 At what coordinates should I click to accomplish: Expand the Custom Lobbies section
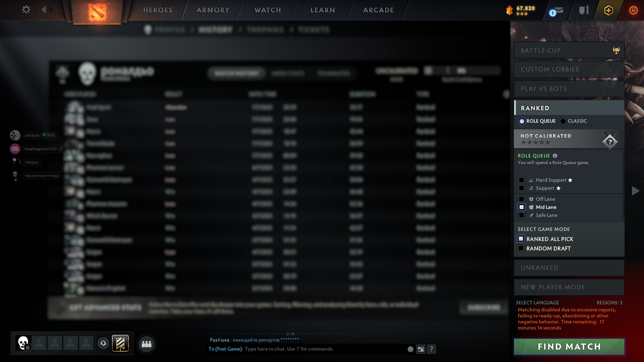point(569,69)
